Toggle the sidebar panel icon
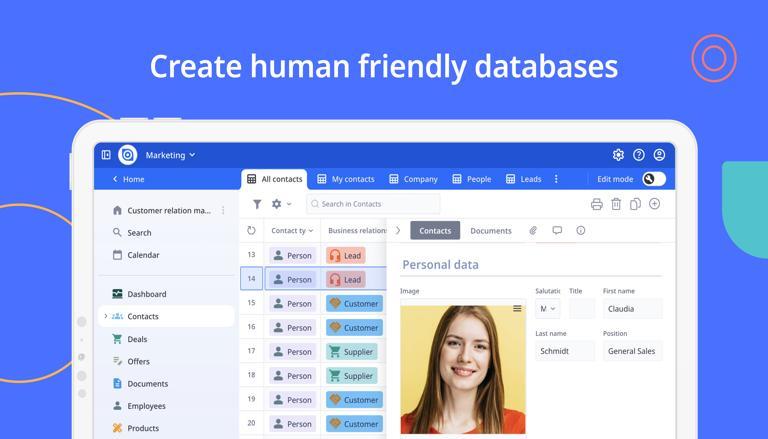Screen dimensions: 768x439 (106, 155)
